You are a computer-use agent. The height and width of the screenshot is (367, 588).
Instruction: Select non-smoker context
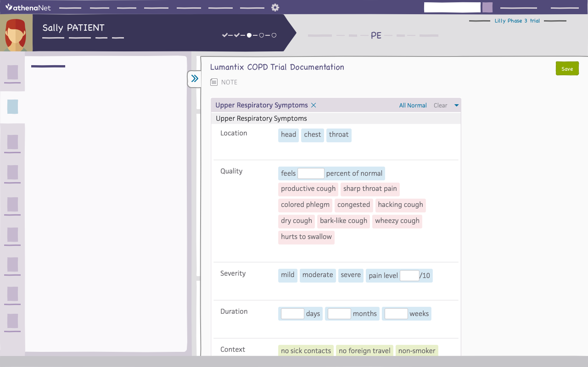(417, 350)
